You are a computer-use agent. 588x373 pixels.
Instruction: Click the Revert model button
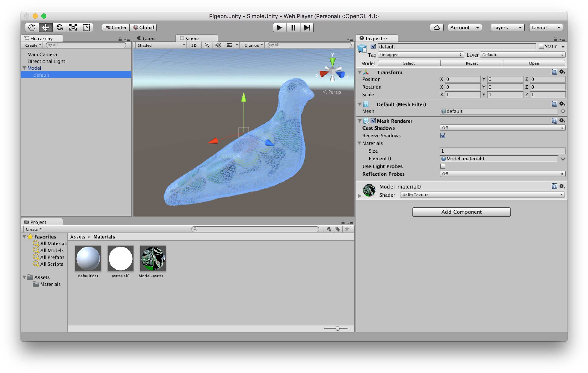tap(472, 63)
